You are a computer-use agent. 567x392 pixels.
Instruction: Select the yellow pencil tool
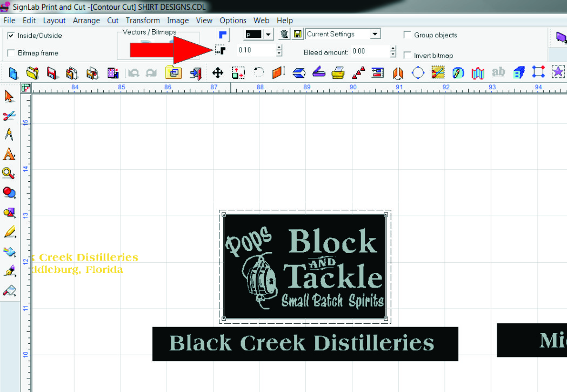[x=9, y=232]
